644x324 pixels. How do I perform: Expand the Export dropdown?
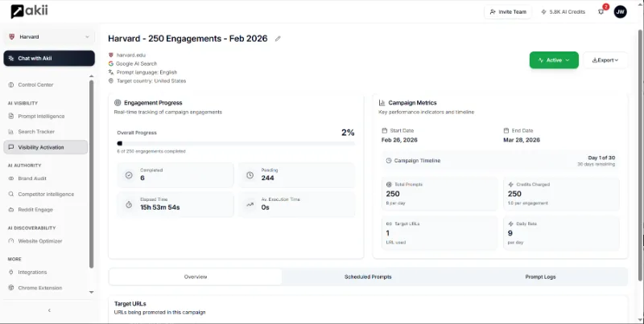[605, 60]
